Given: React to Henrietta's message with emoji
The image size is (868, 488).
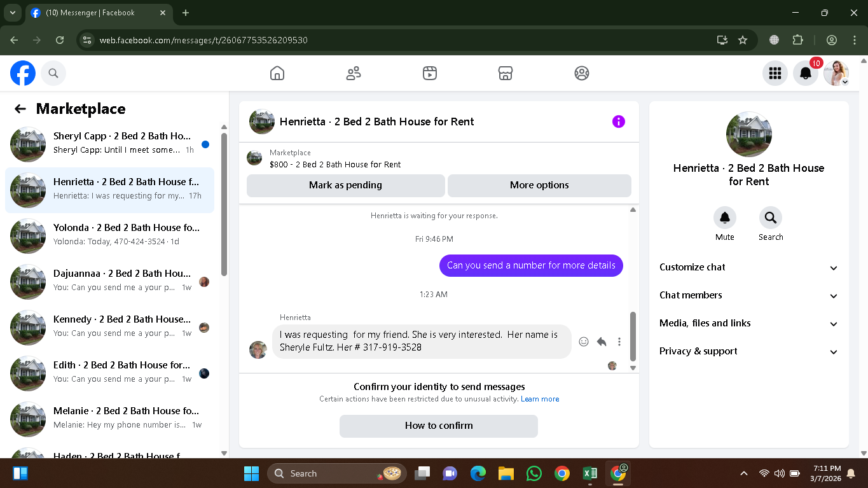Looking at the screenshot, I should (x=584, y=342).
